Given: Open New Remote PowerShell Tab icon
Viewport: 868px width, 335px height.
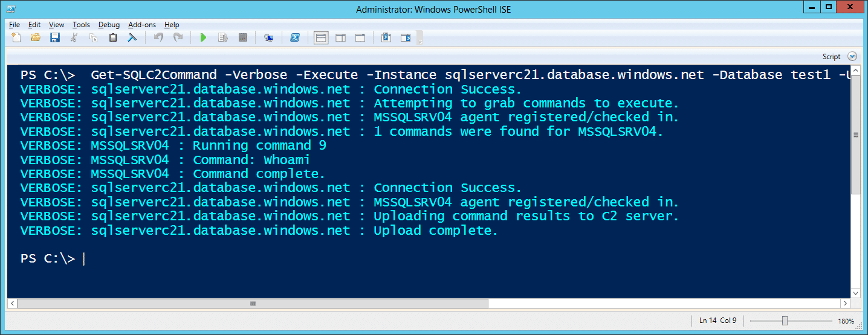Looking at the screenshot, I should (x=269, y=37).
